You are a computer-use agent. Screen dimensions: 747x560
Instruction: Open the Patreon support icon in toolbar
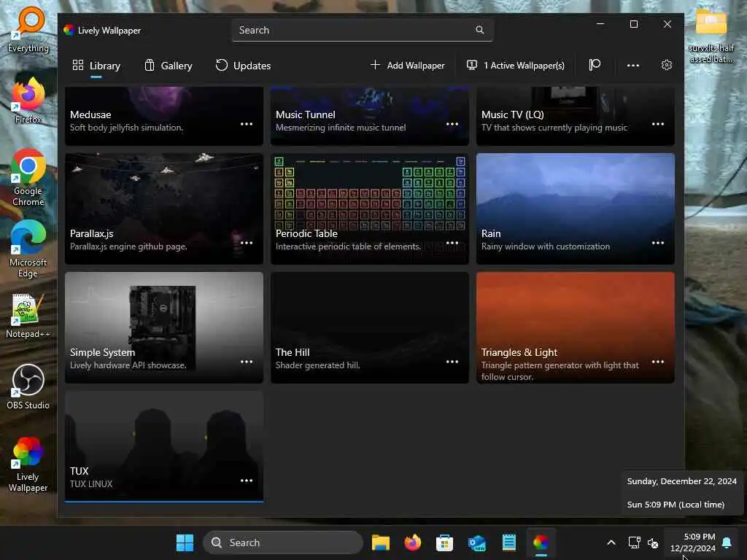(595, 65)
